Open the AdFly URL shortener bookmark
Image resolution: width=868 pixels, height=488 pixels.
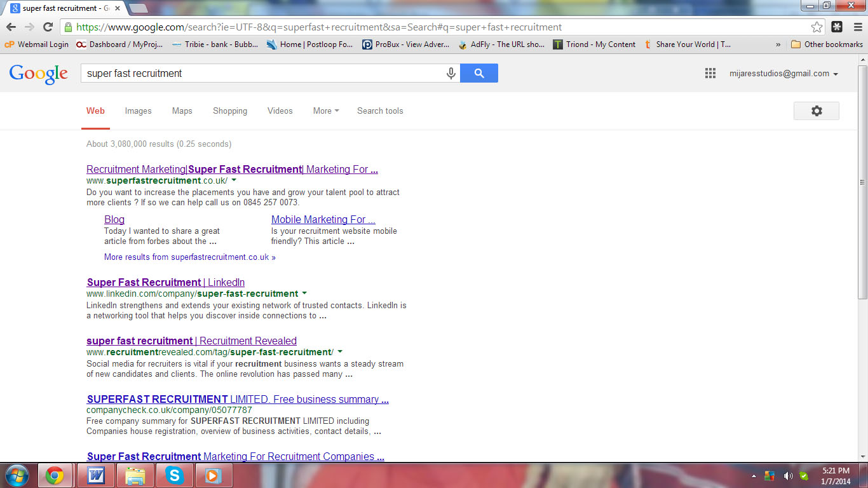pyautogui.click(x=501, y=44)
